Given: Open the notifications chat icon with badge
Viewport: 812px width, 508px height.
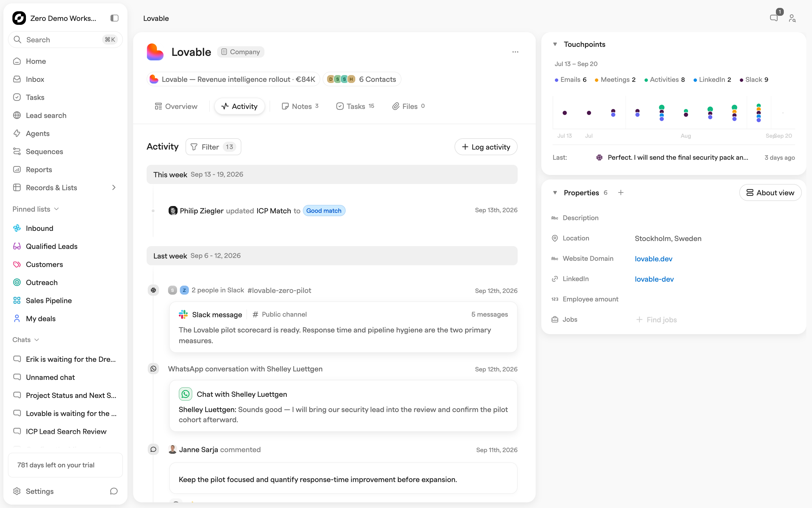Looking at the screenshot, I should pyautogui.click(x=774, y=18).
